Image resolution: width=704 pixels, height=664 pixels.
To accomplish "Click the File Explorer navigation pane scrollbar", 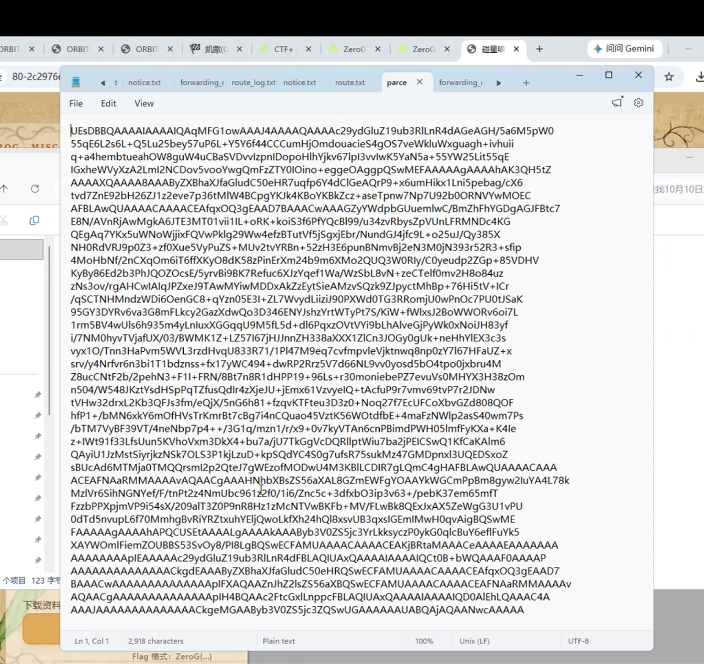I will tap(49, 331).
